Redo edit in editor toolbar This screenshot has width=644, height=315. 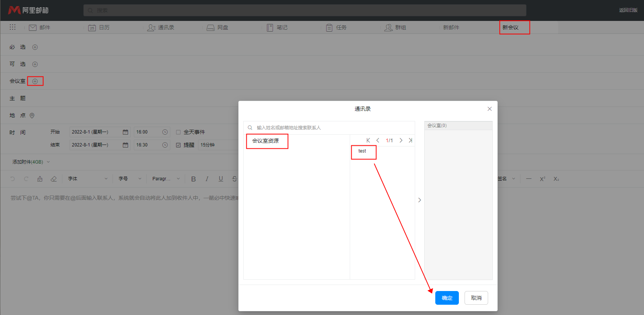(26, 179)
